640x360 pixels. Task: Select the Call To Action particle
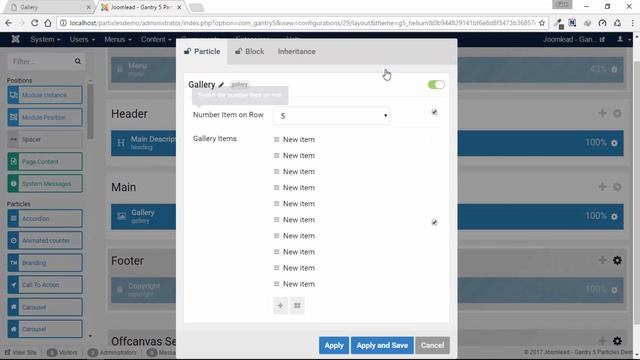(x=45, y=285)
